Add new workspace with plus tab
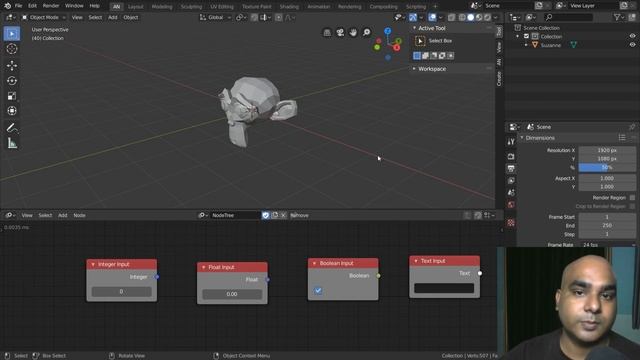This screenshot has width=640, height=360. [435, 7]
